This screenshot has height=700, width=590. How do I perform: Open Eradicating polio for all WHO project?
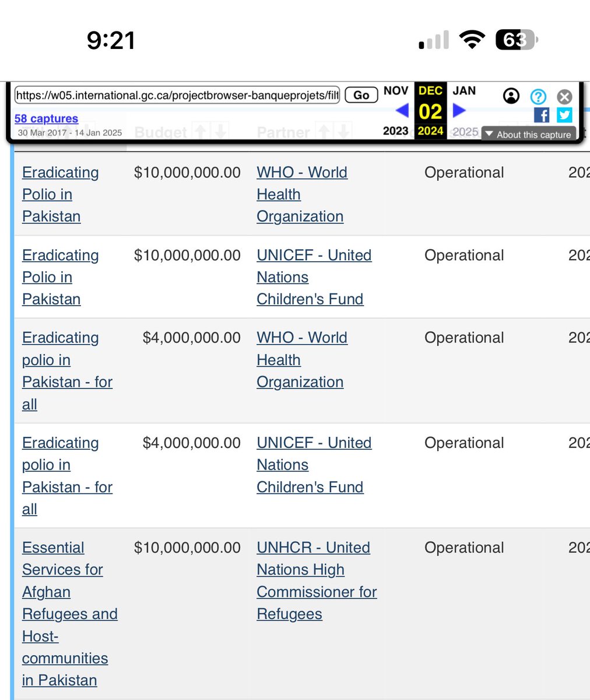coord(68,371)
